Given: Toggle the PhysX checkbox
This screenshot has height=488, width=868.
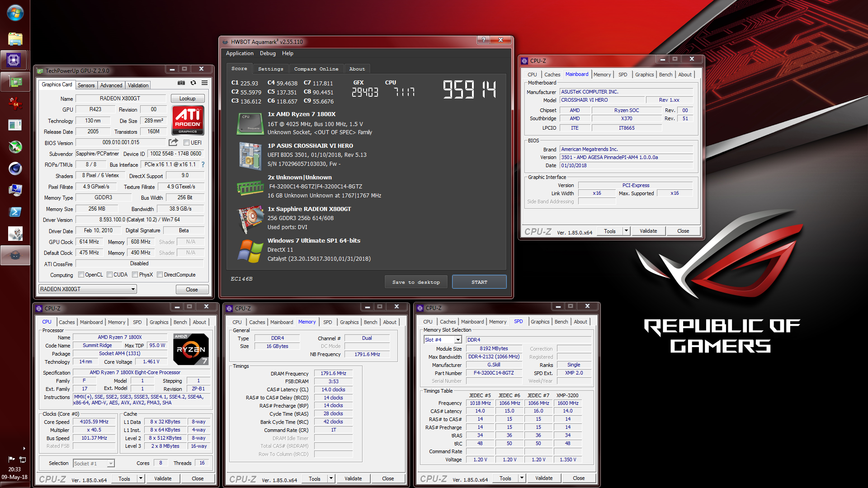Looking at the screenshot, I should point(135,275).
